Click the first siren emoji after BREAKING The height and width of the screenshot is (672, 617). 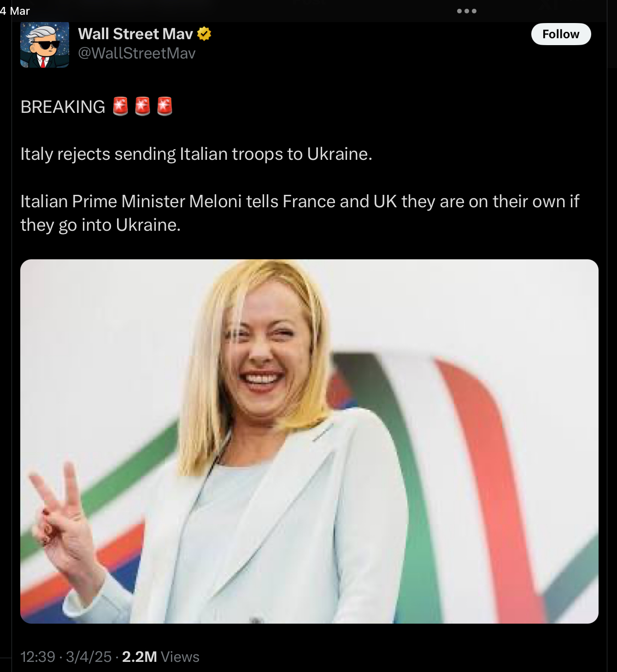[x=121, y=106]
